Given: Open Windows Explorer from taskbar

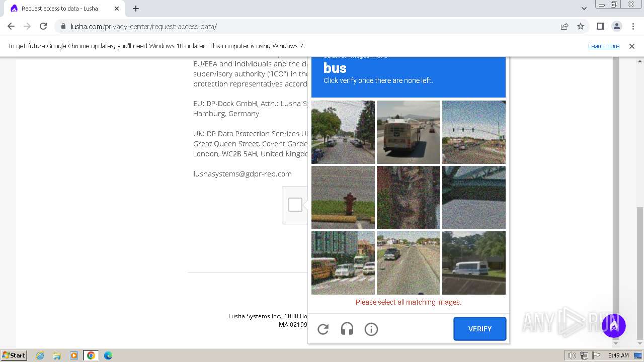Looking at the screenshot, I should point(57,355).
